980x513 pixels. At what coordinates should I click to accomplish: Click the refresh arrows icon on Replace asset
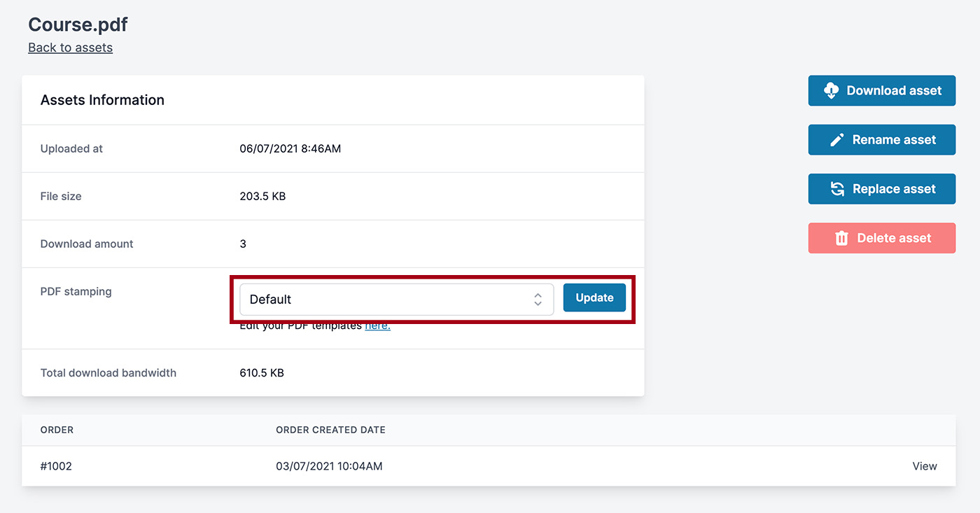click(x=836, y=189)
